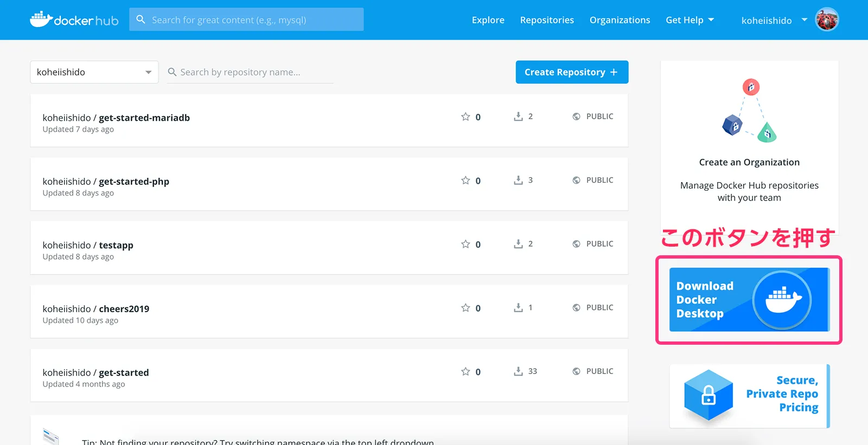868x445 pixels.
Task: Click the PUBLIC label on testapp row
Action: coord(599,244)
